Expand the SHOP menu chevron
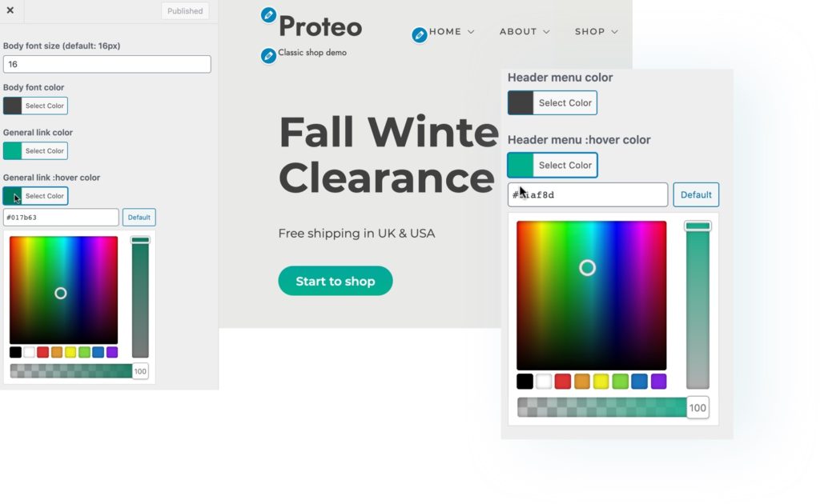The image size is (820, 504). [614, 32]
